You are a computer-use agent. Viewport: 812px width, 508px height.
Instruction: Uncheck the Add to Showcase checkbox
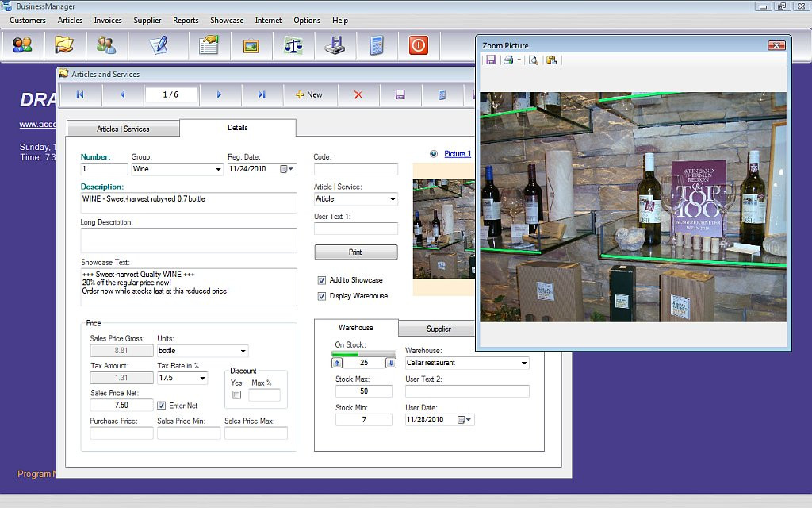(322, 280)
